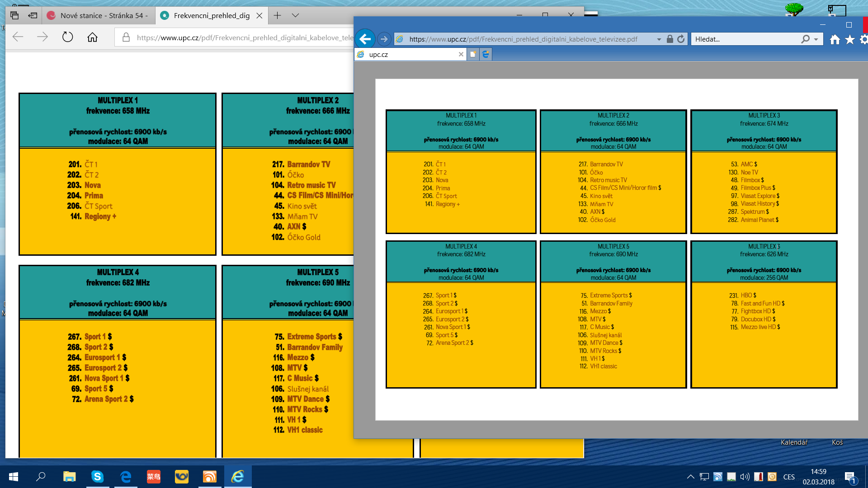Click Internet Explorer blue back arrow
The image size is (868, 488).
tap(365, 39)
